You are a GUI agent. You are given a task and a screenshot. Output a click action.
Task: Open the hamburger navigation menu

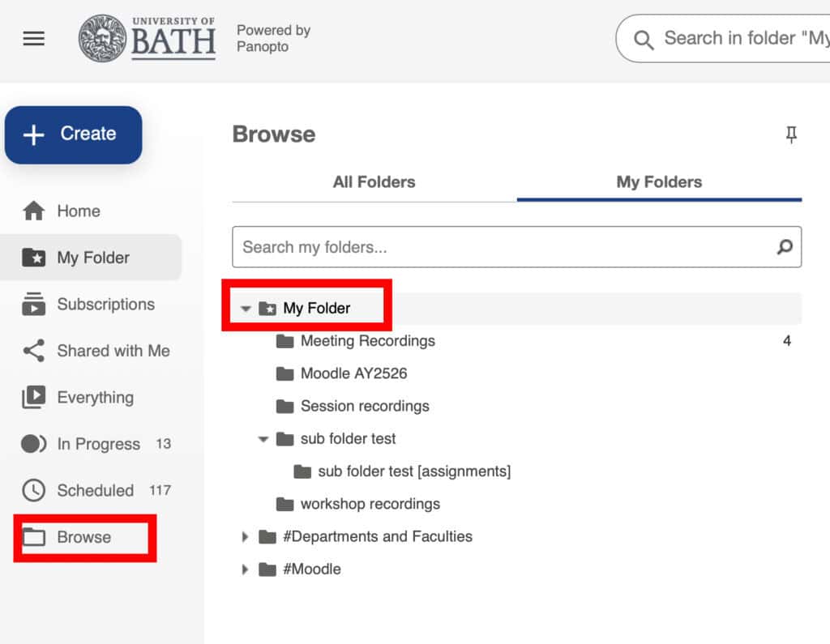click(x=33, y=38)
